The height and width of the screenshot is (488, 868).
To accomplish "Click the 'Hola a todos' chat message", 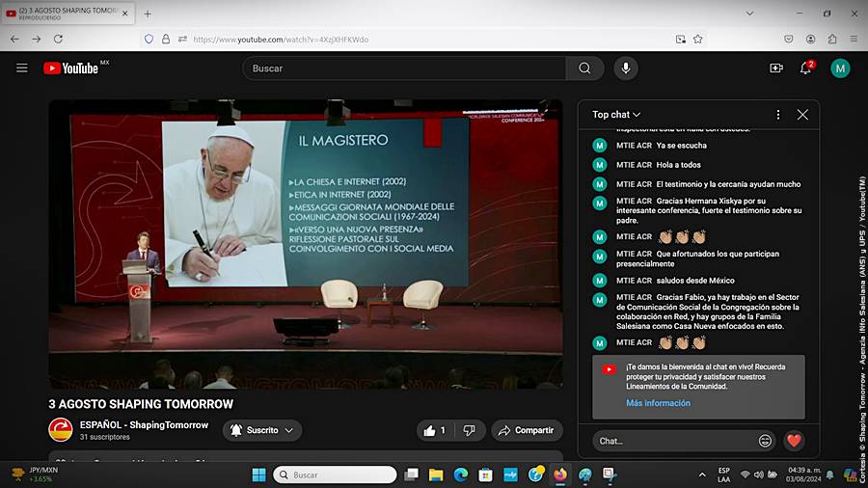I will (x=678, y=165).
